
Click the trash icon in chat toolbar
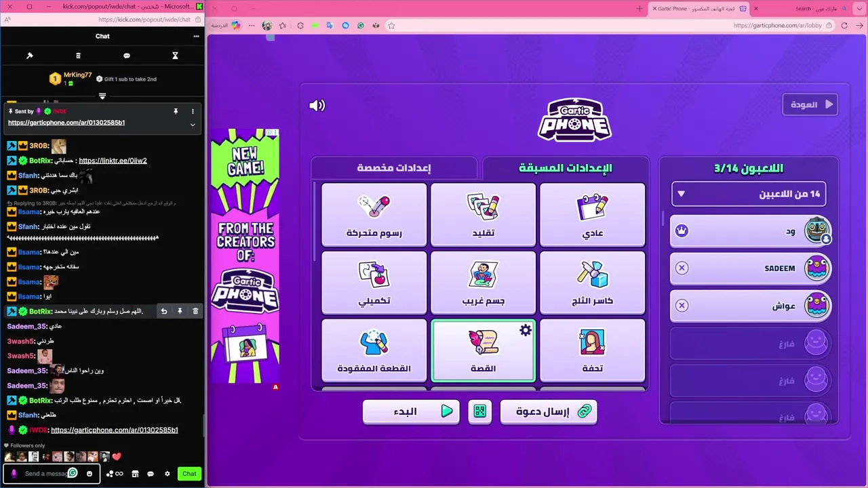pyautogui.click(x=78, y=56)
